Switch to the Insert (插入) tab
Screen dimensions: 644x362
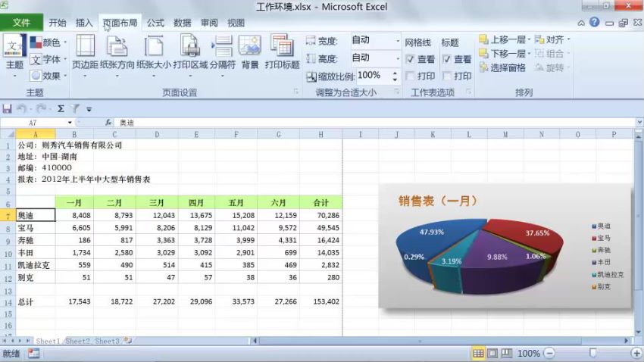click(84, 23)
